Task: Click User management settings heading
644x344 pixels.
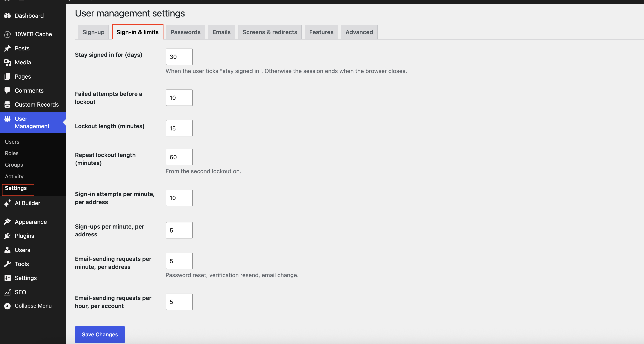Action: [130, 13]
